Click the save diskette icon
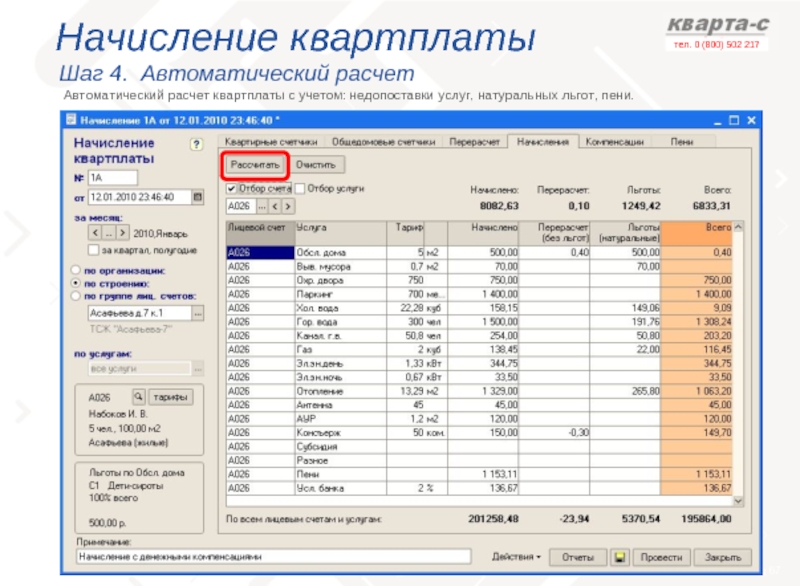The image size is (800, 586). pyautogui.click(x=620, y=557)
